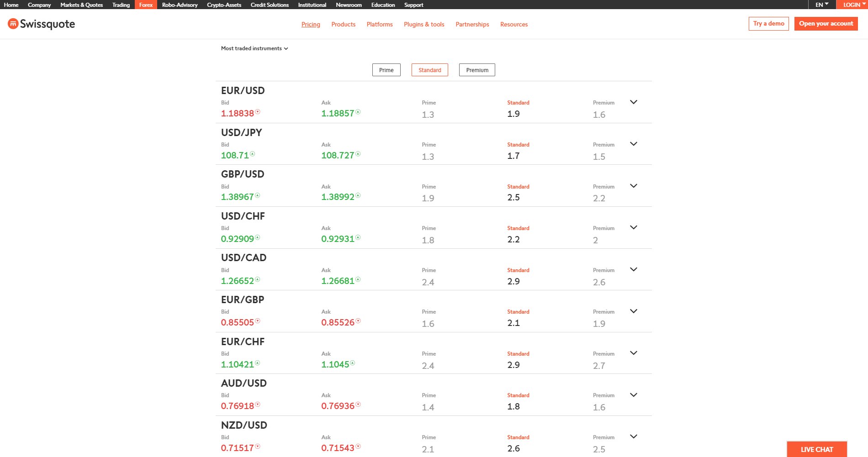Image resolution: width=868 pixels, height=457 pixels.
Task: Expand the USD/JPY row details
Action: point(634,144)
